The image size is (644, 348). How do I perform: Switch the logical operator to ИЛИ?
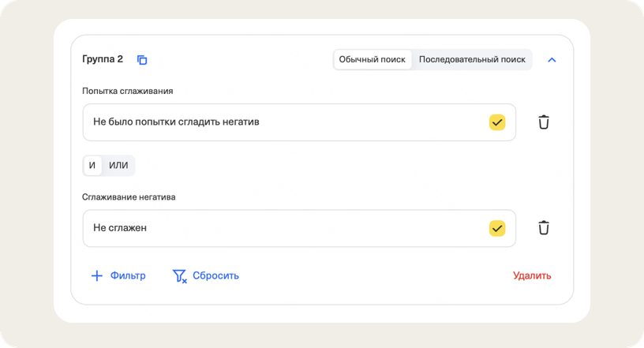118,165
